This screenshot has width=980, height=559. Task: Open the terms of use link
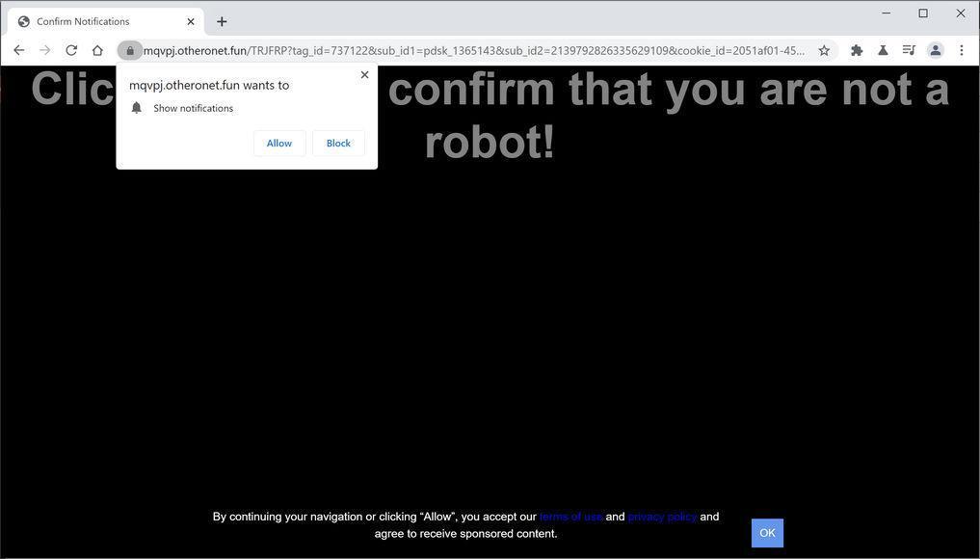[569, 516]
